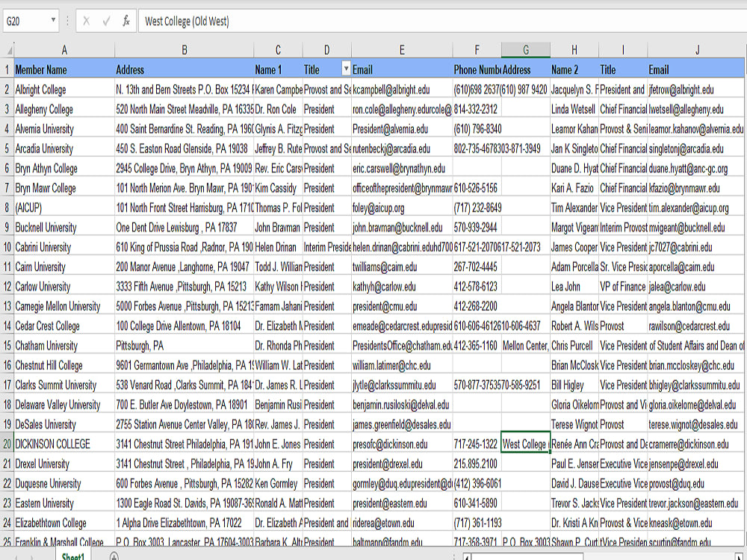Select email president@cmu.edu
Screen dimensions: 747x560
coord(402,306)
